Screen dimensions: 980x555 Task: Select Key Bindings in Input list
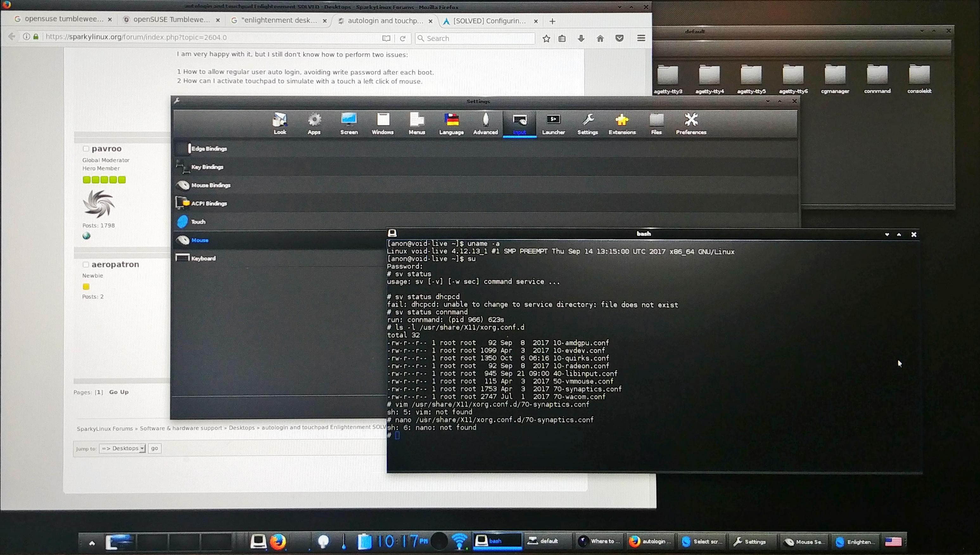(x=486, y=167)
